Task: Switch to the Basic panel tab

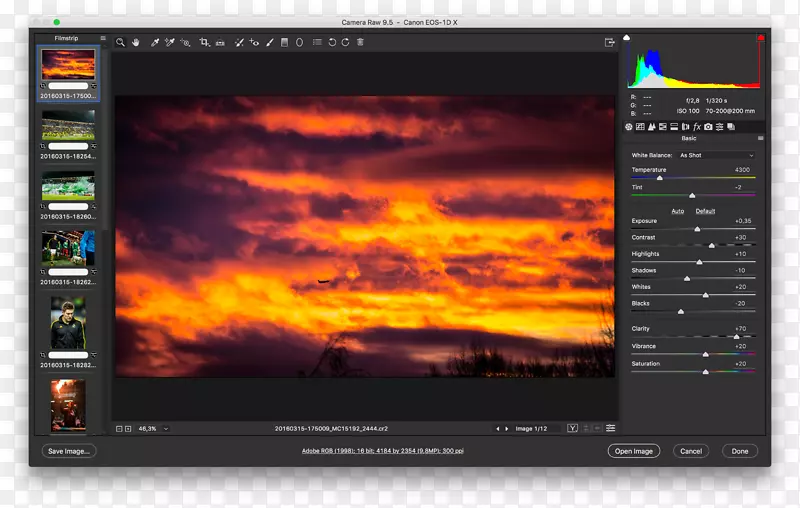Action: [x=629, y=126]
